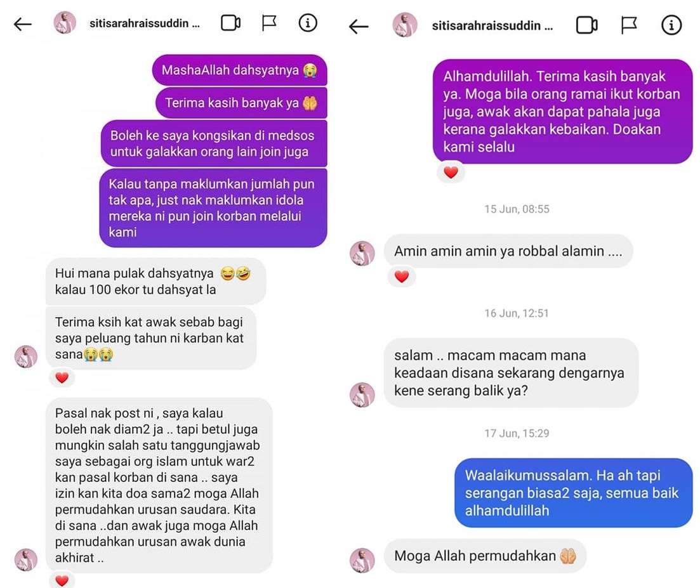Start video call in left chat header
The image size is (700, 588).
pyautogui.click(x=231, y=23)
